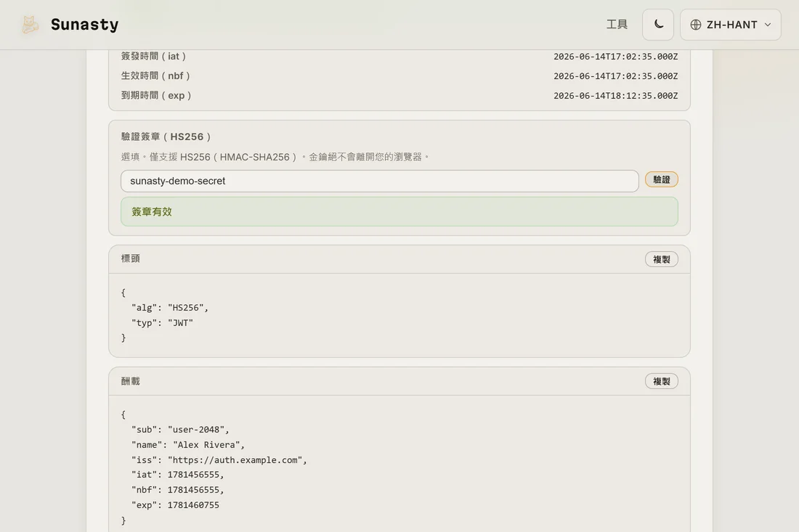Click the Sunasty cat logo icon
The width and height of the screenshot is (799, 532).
[x=30, y=25]
